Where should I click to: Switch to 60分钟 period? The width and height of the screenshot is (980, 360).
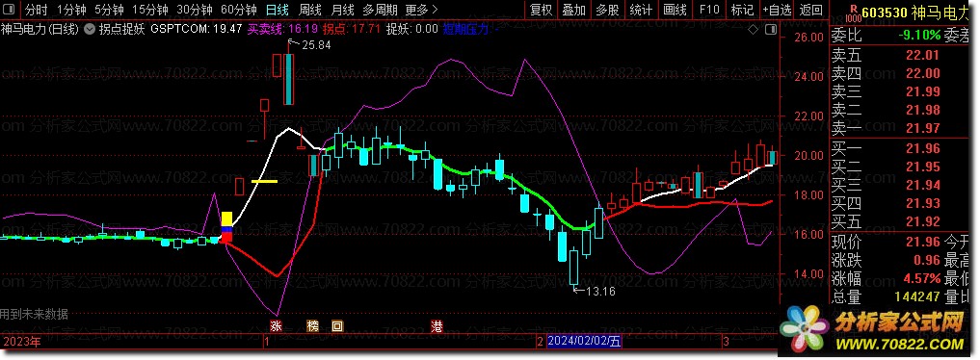[239, 10]
